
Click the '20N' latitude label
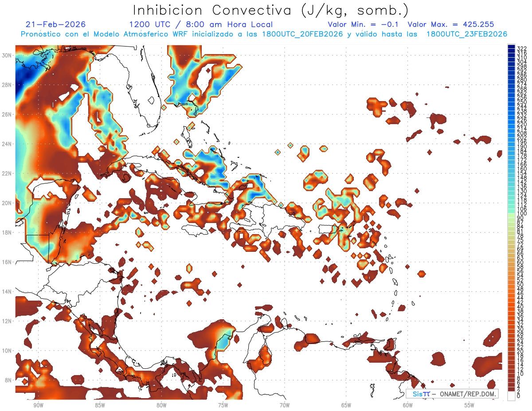tap(7, 203)
